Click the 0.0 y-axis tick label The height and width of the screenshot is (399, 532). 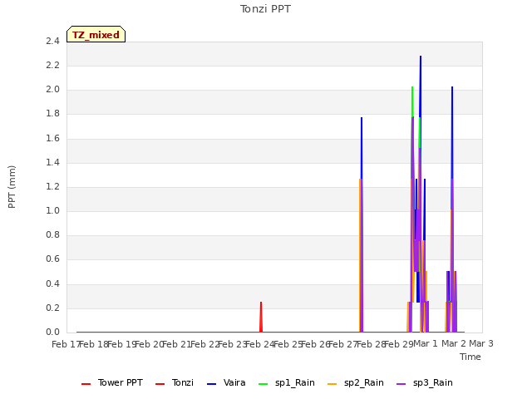point(52,332)
